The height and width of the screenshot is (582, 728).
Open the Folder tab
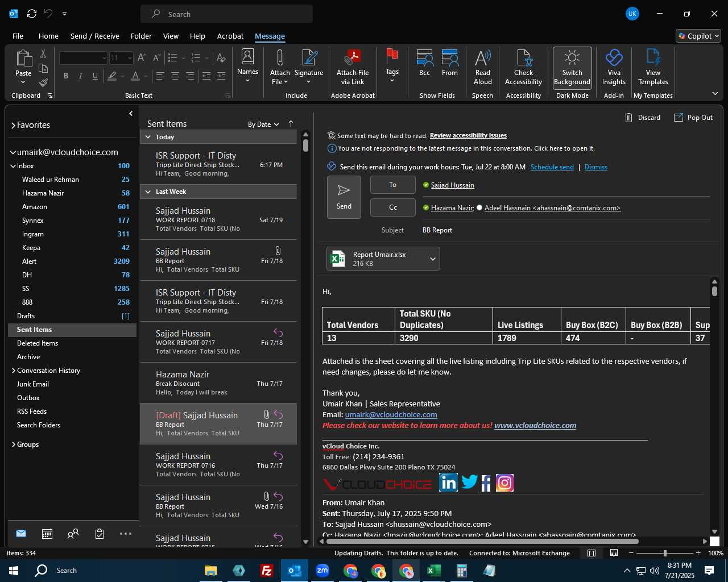pos(141,36)
